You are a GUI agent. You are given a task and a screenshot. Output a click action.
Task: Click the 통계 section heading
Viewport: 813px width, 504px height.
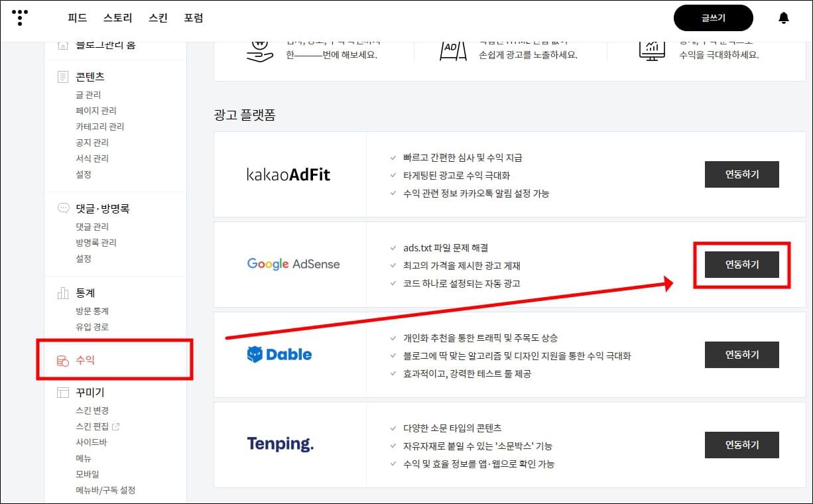coord(86,292)
